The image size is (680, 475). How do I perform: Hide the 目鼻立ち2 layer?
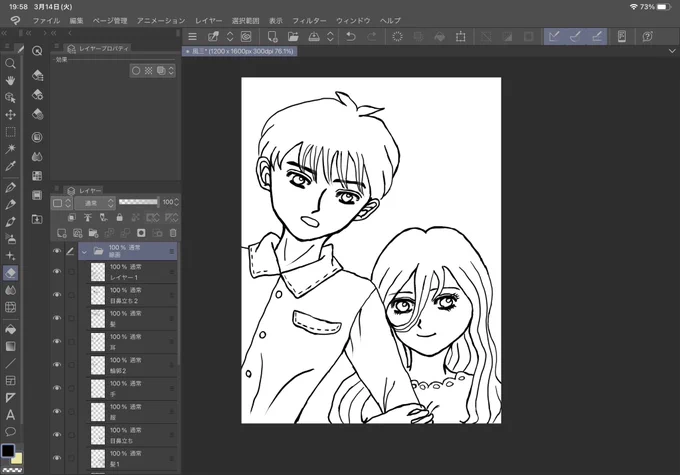tap(57, 295)
